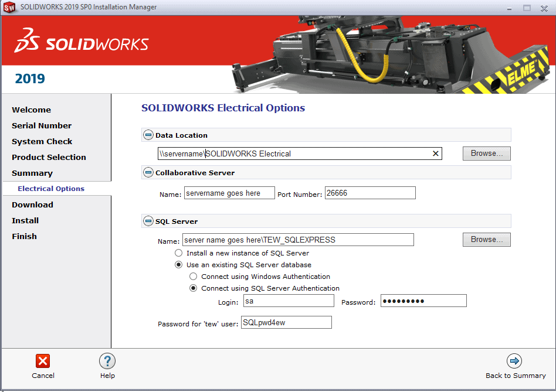Click the Password for 'tew' user field

point(287,322)
